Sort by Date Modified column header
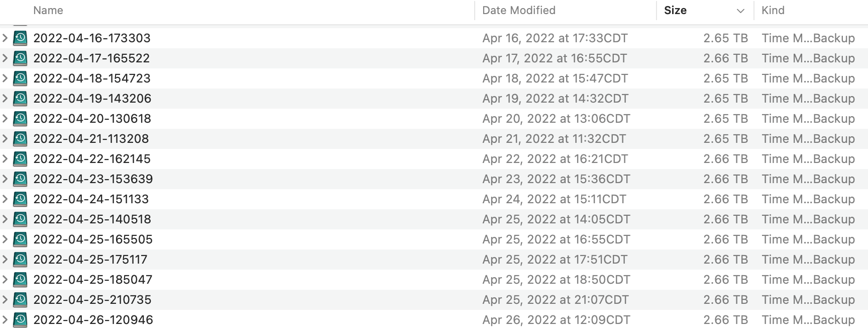The image size is (868, 328). tap(518, 11)
